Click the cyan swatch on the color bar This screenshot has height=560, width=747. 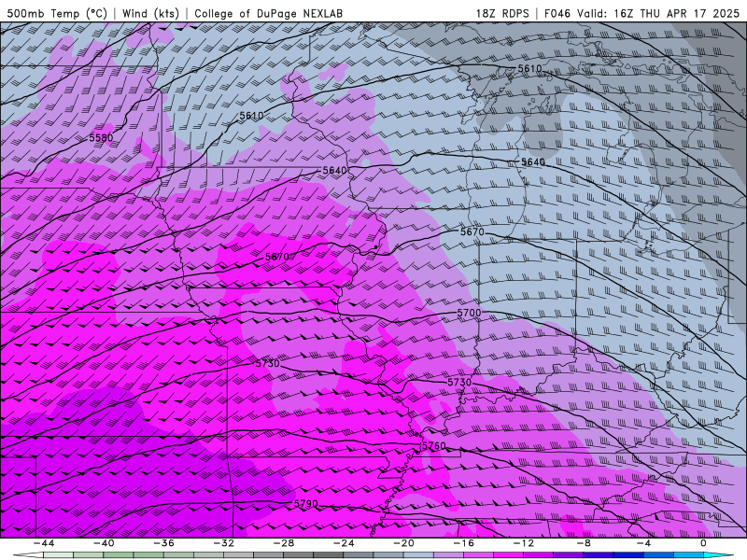(716, 555)
